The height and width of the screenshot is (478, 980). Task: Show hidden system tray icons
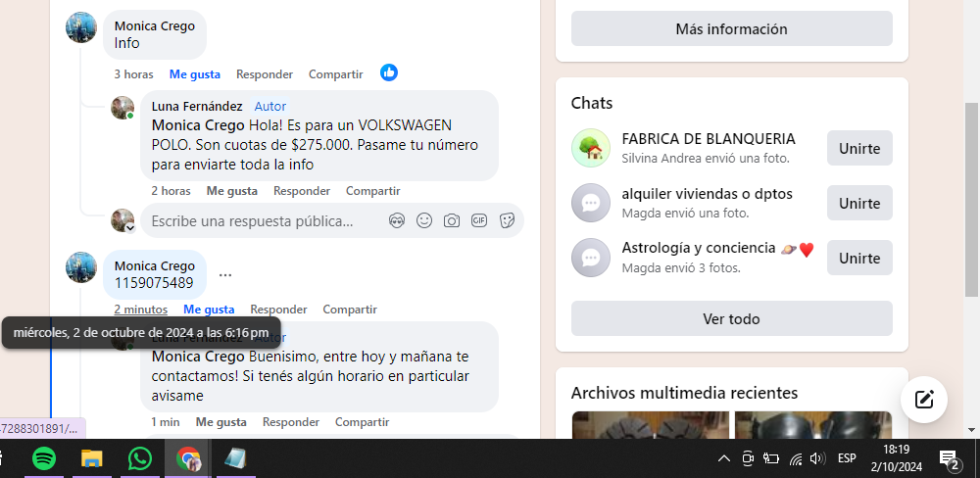pyautogui.click(x=724, y=458)
